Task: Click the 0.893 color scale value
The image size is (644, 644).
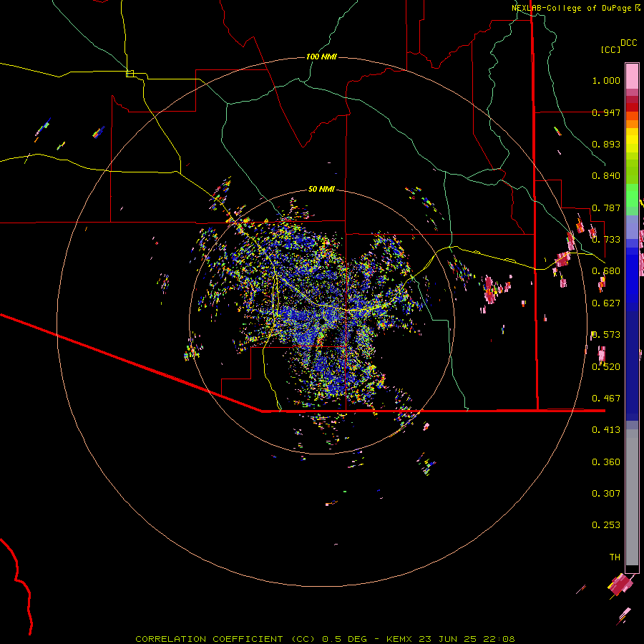Action: [606, 144]
